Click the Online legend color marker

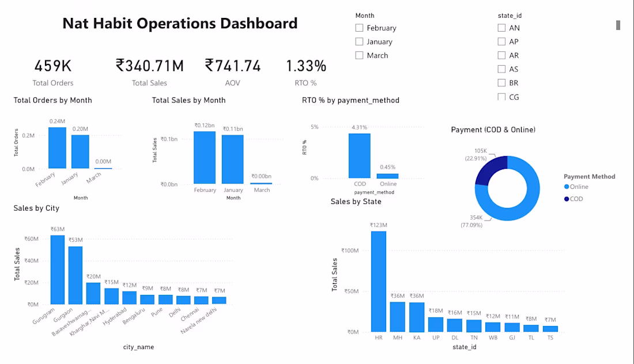click(567, 187)
